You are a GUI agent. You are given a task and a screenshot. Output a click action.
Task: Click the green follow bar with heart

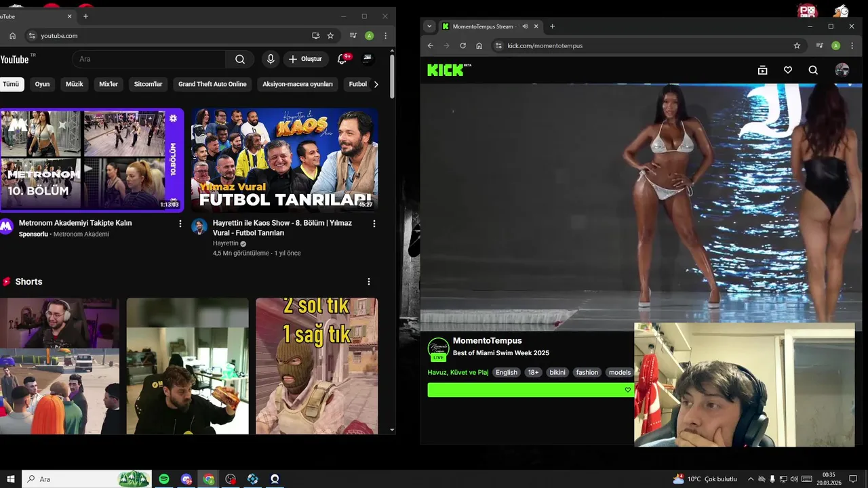point(531,390)
